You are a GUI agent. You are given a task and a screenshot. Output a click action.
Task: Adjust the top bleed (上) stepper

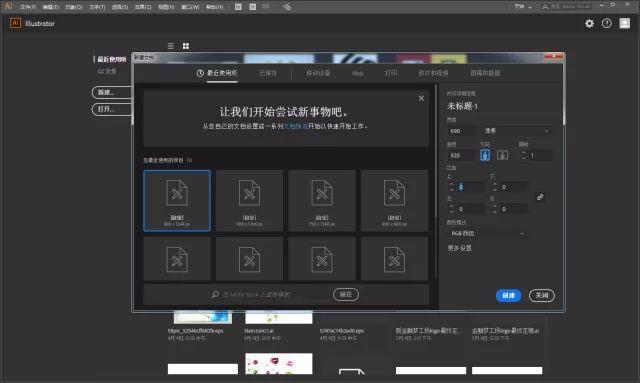click(x=452, y=187)
